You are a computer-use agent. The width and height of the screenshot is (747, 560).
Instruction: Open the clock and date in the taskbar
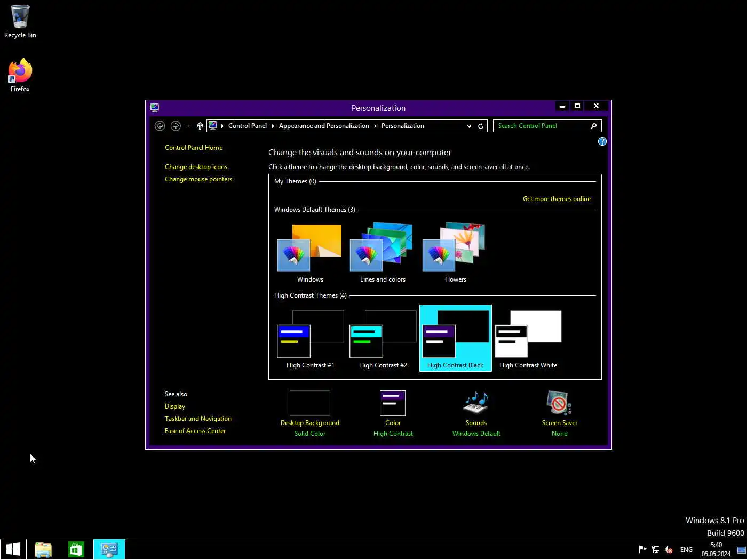[716, 549]
